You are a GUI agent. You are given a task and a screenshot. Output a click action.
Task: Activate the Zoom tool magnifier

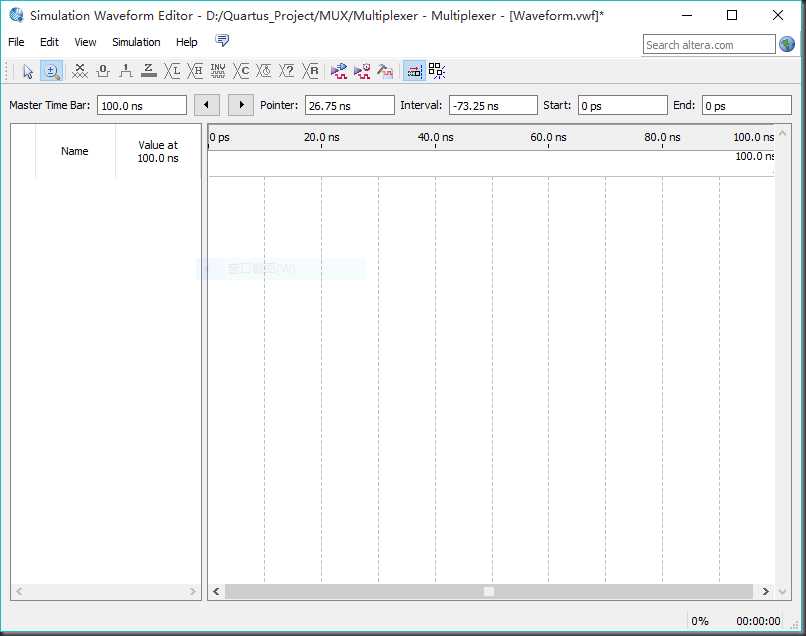click(51, 71)
